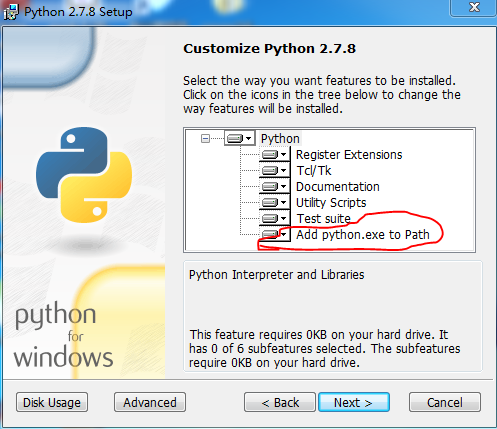
Task: Open the Python feature install-mode dropdown
Action: [240, 138]
